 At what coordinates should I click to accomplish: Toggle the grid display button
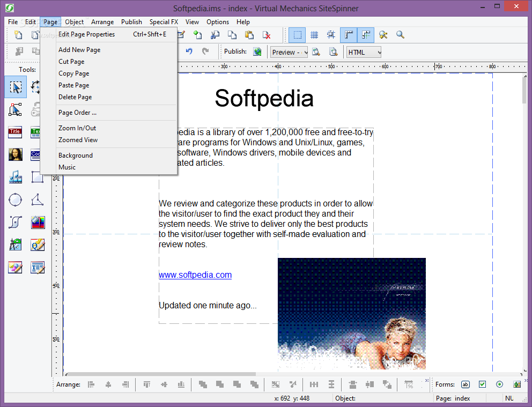(x=314, y=35)
